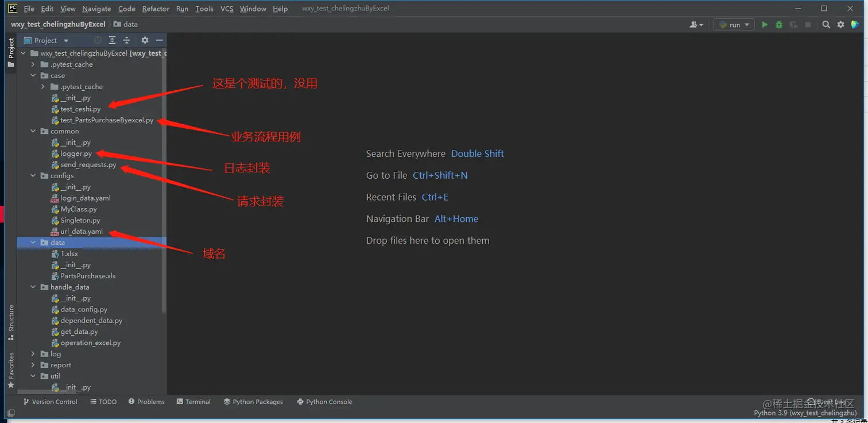Toggle the Project tool window side tab
Screen dimensions: 868x423
[11, 53]
